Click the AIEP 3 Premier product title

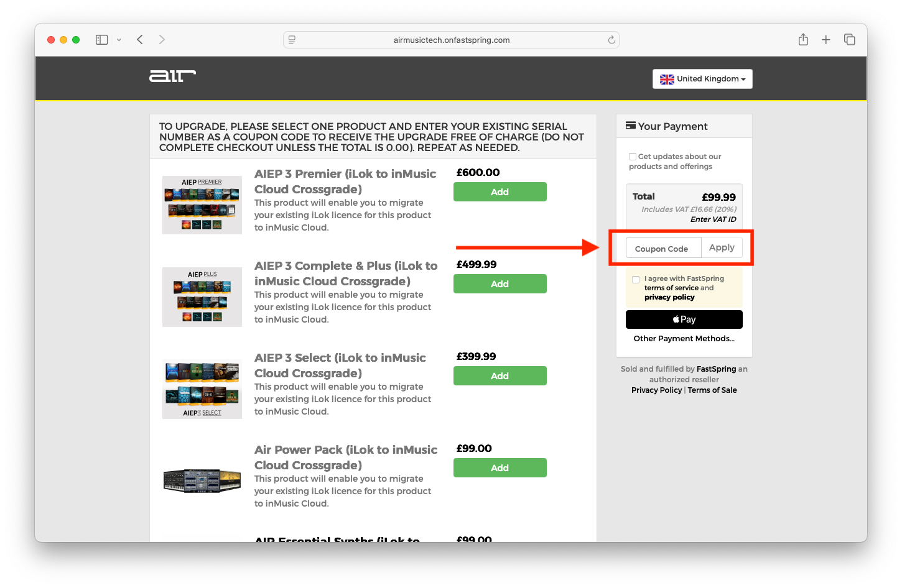click(345, 181)
